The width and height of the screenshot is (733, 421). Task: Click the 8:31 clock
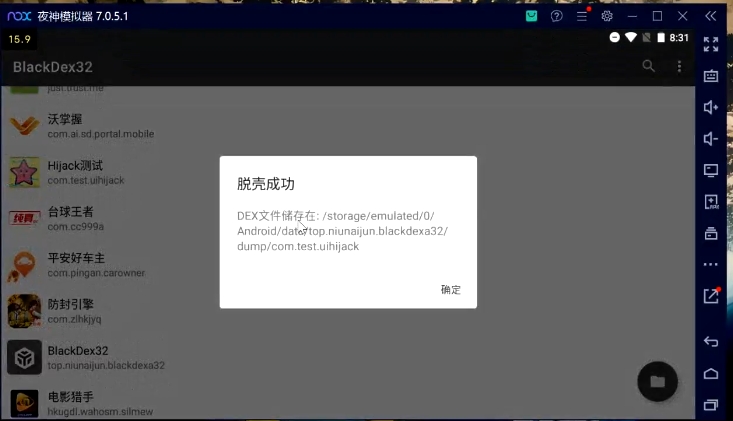point(679,38)
